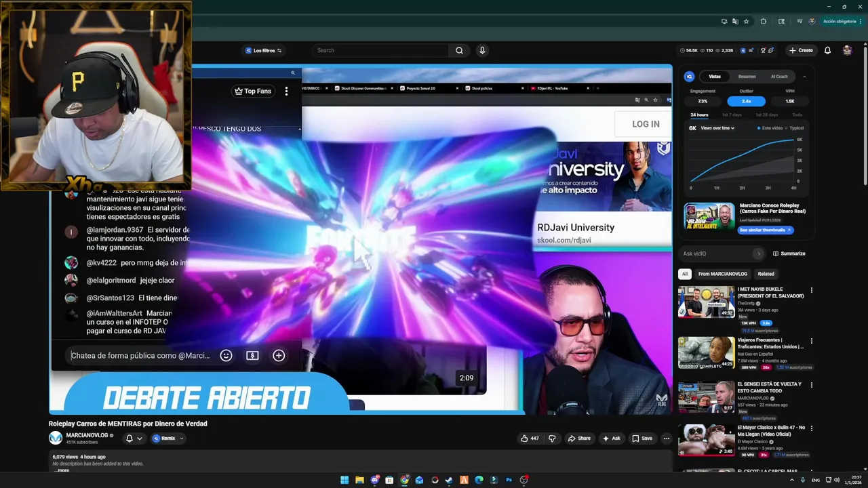This screenshot has width=868, height=488.
Task: Toggle the Typical legend
Action: (x=795, y=128)
